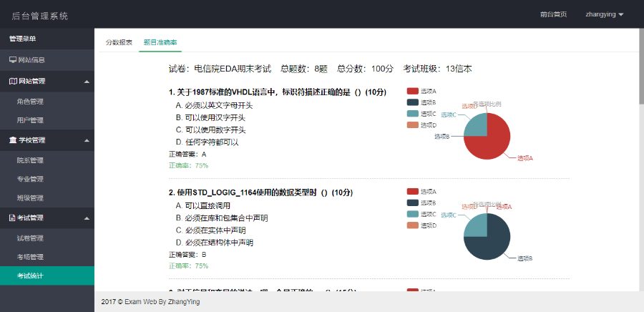644x312 pixels.
Task: Go to 考场管理 page
Action: 47,257
